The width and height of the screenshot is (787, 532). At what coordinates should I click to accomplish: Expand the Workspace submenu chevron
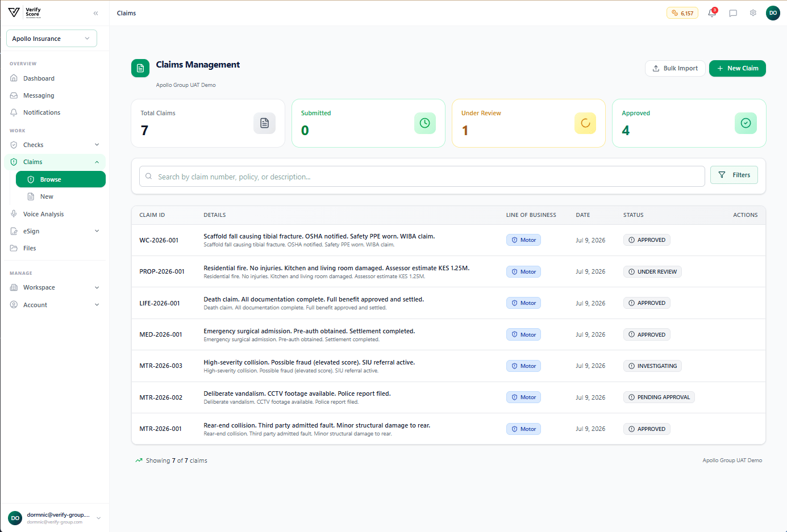(x=97, y=287)
